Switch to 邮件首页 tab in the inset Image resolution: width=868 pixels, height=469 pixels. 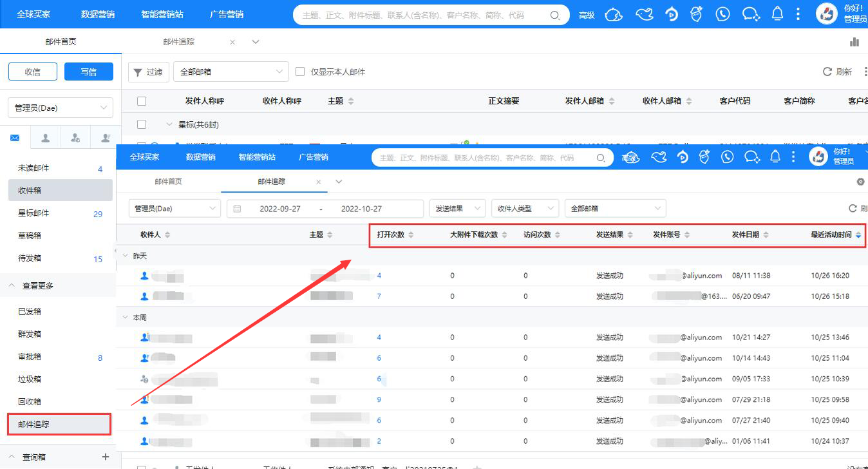tap(169, 182)
